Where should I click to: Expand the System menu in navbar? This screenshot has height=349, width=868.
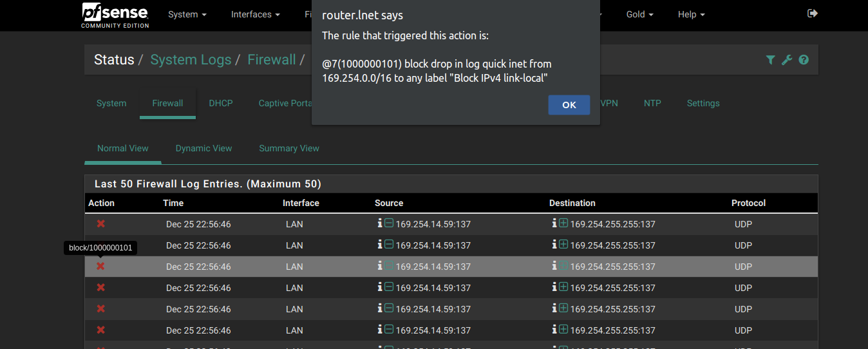click(x=187, y=14)
